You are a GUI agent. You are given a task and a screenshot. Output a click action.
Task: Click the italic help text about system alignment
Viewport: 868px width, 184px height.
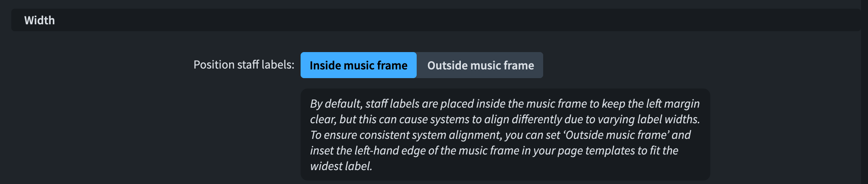click(500, 135)
